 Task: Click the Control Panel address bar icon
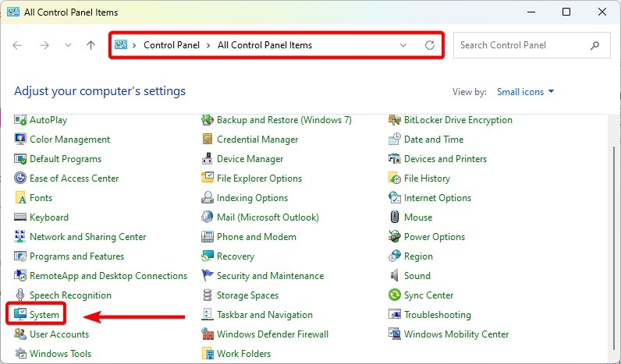click(x=121, y=44)
